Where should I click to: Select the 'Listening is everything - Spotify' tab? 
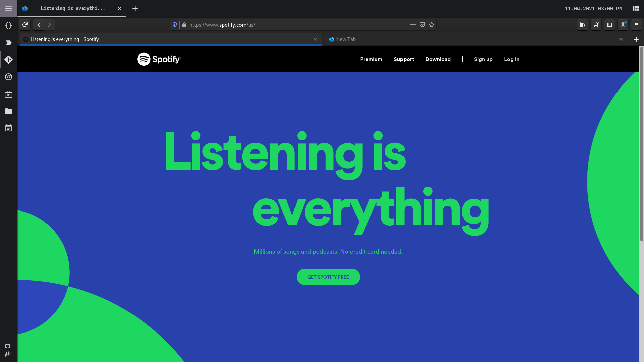coord(171,39)
